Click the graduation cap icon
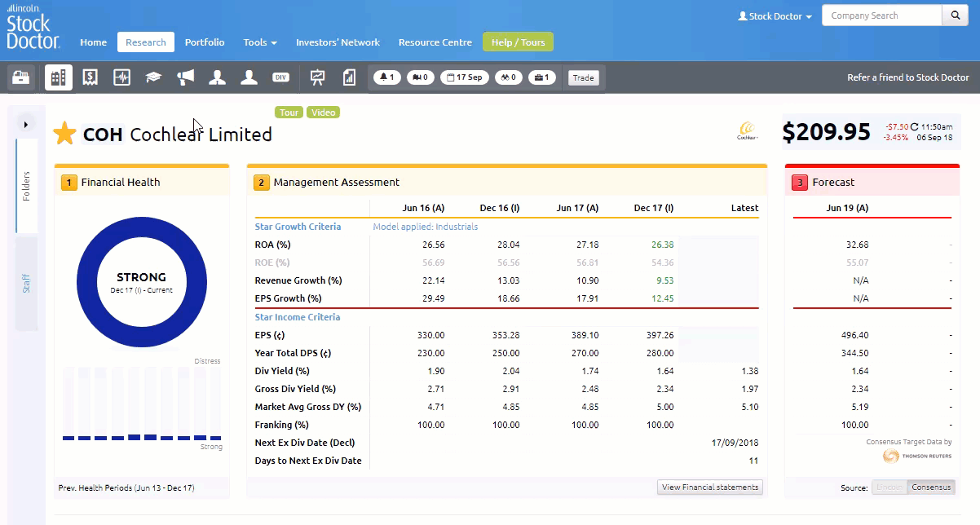 pyautogui.click(x=153, y=77)
